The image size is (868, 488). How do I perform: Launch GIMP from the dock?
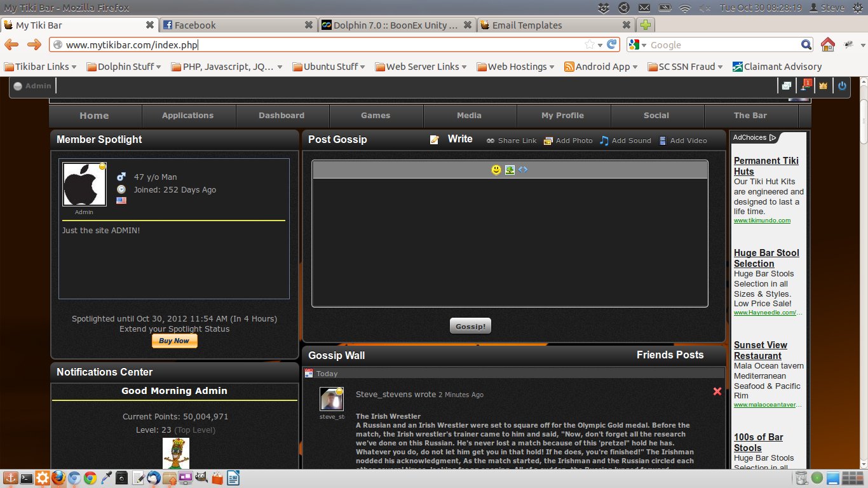[x=201, y=478]
